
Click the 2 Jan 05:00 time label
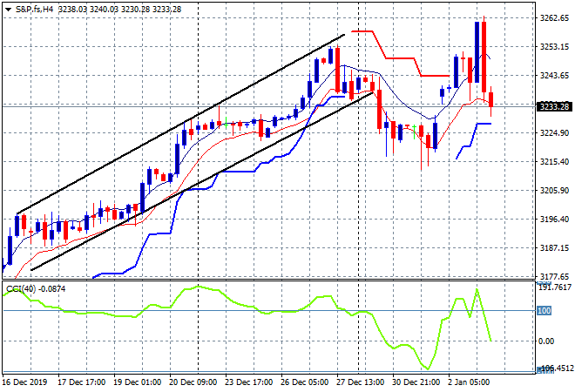[x=469, y=382]
